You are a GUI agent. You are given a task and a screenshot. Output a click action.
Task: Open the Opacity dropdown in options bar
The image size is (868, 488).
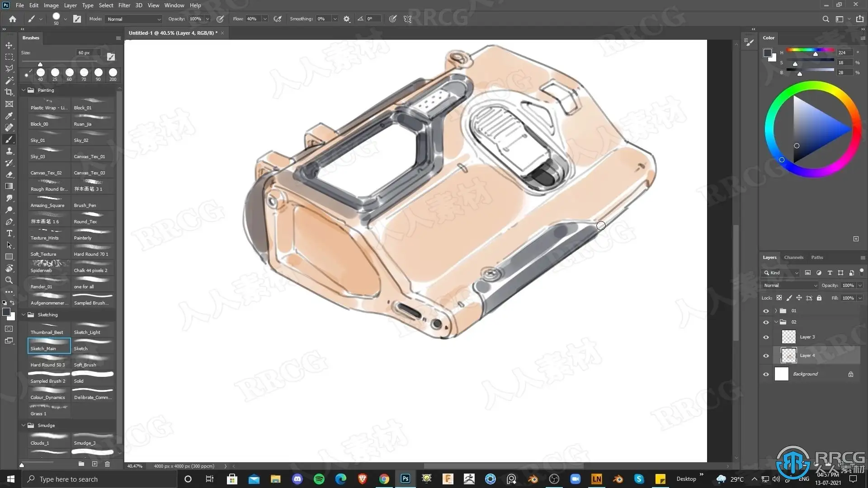point(208,19)
